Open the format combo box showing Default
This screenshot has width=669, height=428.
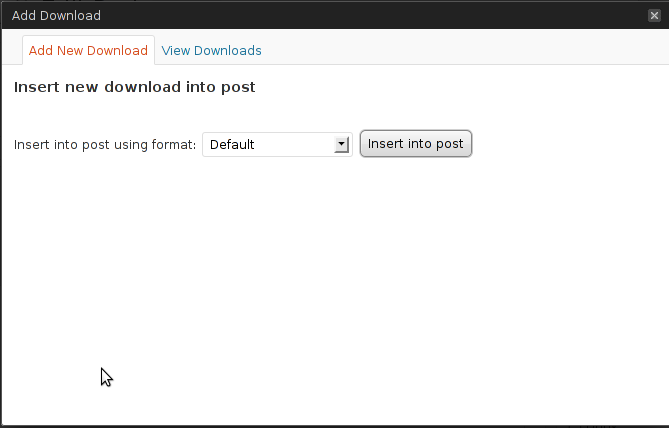point(277,145)
